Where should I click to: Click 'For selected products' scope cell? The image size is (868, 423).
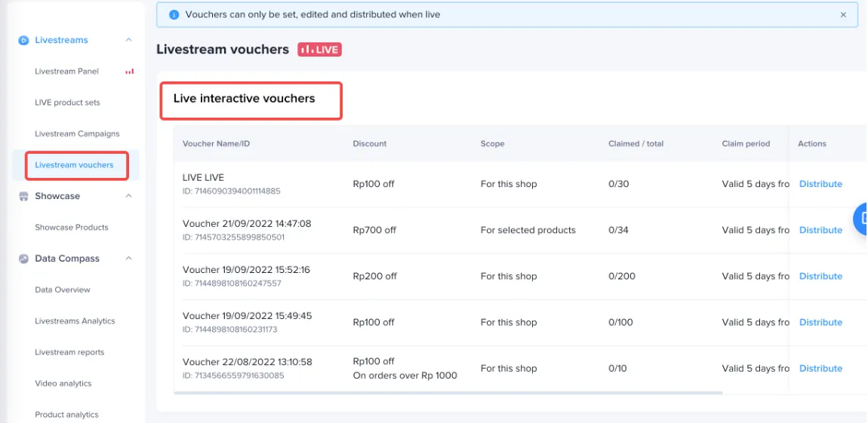(x=528, y=230)
